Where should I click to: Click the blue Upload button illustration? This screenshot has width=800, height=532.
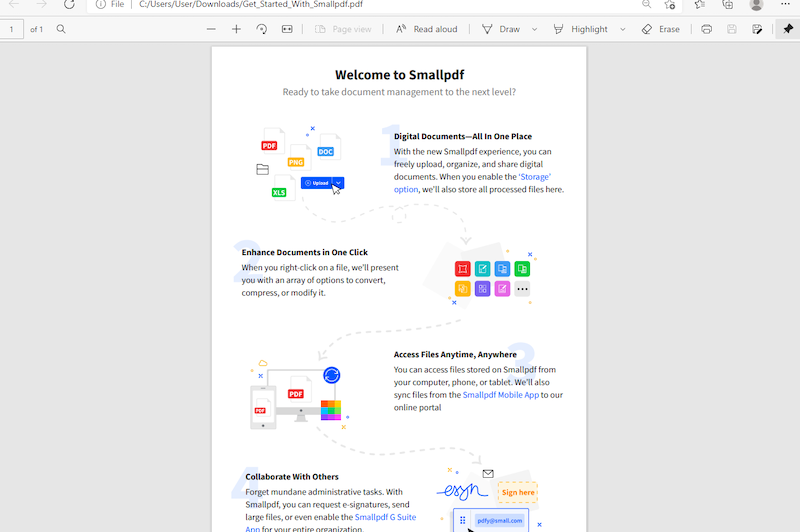322,183
